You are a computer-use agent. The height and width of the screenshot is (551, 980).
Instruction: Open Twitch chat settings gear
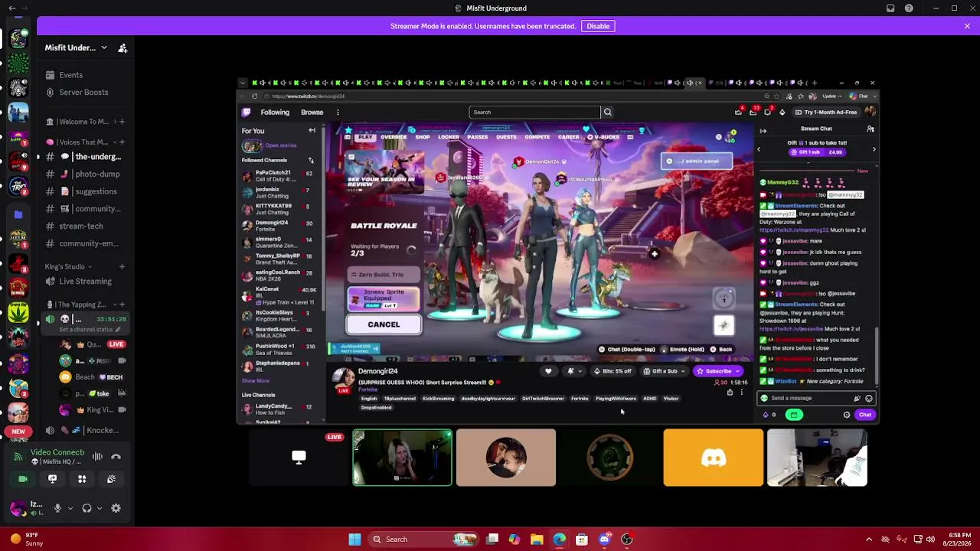847,415
